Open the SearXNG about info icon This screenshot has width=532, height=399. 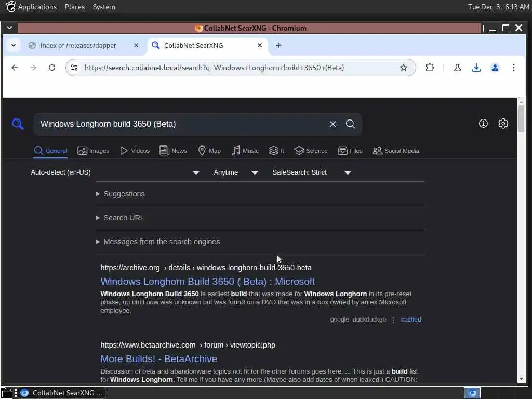483,124
